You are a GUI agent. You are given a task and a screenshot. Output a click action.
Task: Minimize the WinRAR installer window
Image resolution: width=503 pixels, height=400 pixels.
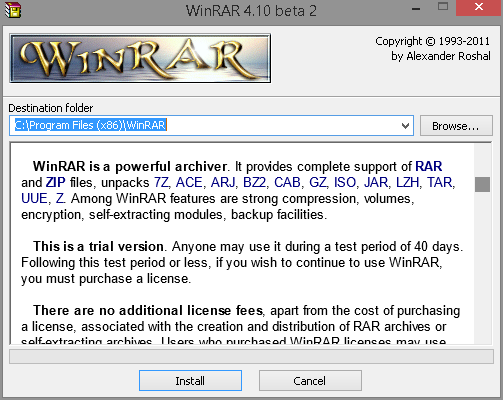(416, 9)
